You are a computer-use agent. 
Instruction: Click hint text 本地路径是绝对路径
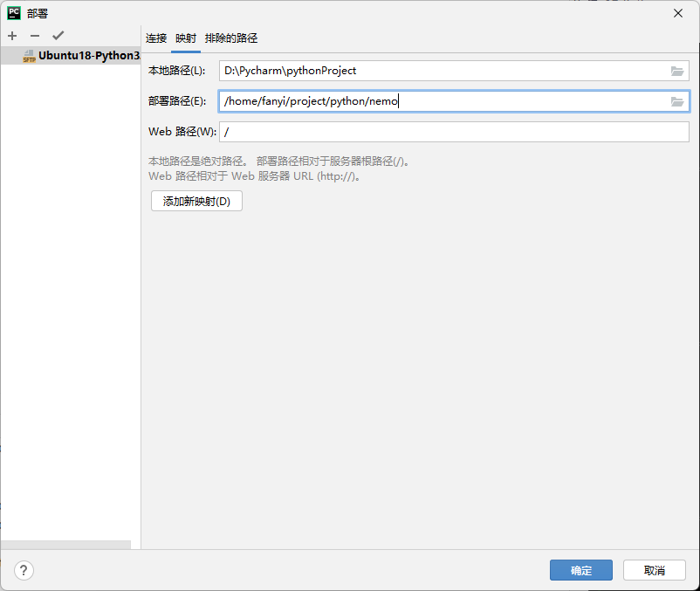click(196, 161)
